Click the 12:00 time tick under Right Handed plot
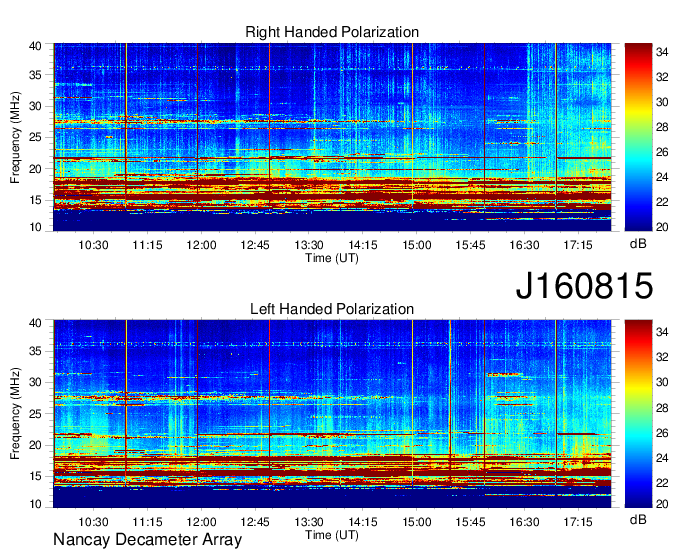The height and width of the screenshot is (552, 680). click(201, 245)
